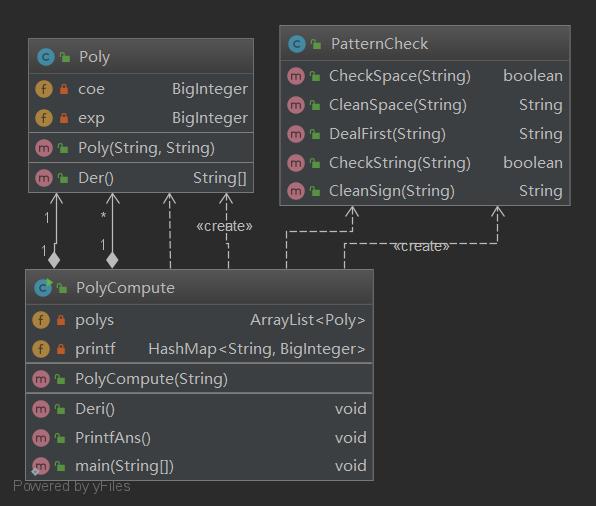
Task: Click the class icon next to PatternCheck
Action: [x=297, y=44]
